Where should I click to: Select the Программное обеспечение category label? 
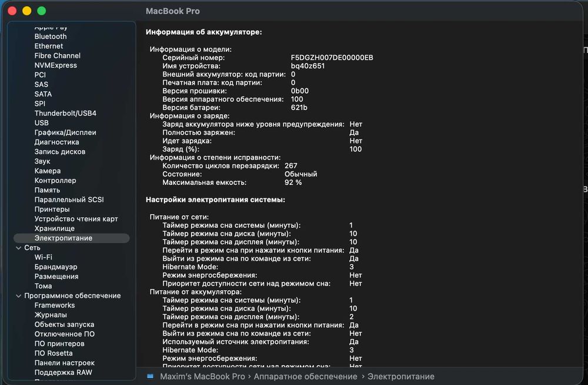point(72,296)
